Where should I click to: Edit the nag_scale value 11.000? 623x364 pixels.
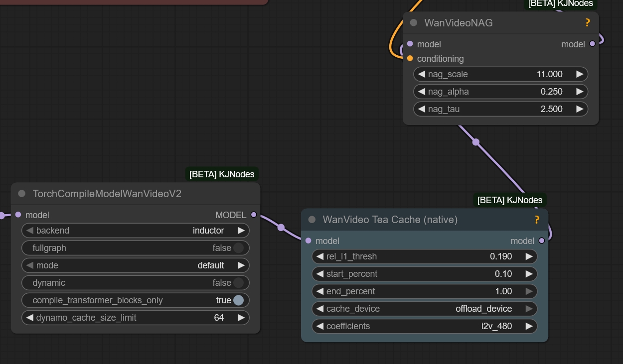click(550, 74)
